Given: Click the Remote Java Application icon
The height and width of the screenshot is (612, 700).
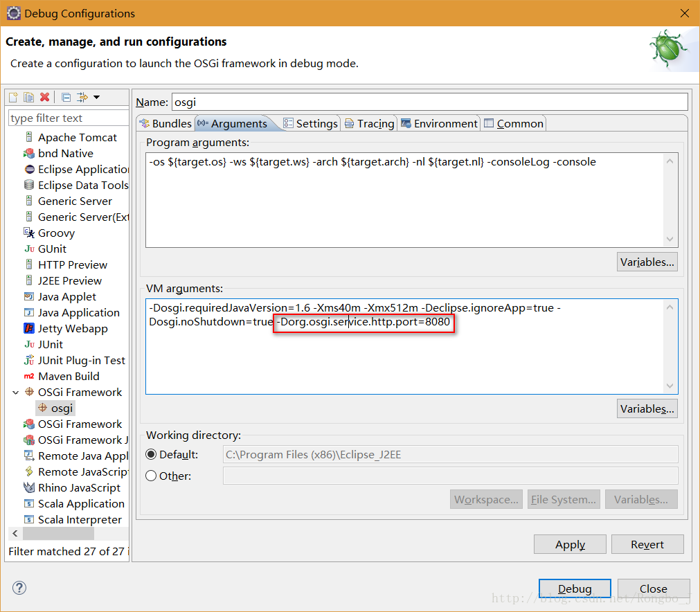Looking at the screenshot, I should point(29,456).
